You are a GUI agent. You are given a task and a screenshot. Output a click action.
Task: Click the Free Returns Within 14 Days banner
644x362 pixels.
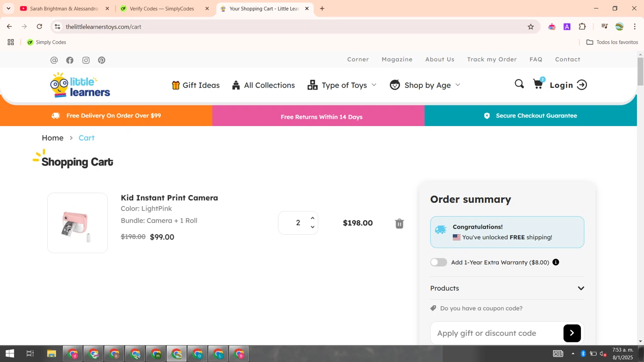(x=319, y=116)
